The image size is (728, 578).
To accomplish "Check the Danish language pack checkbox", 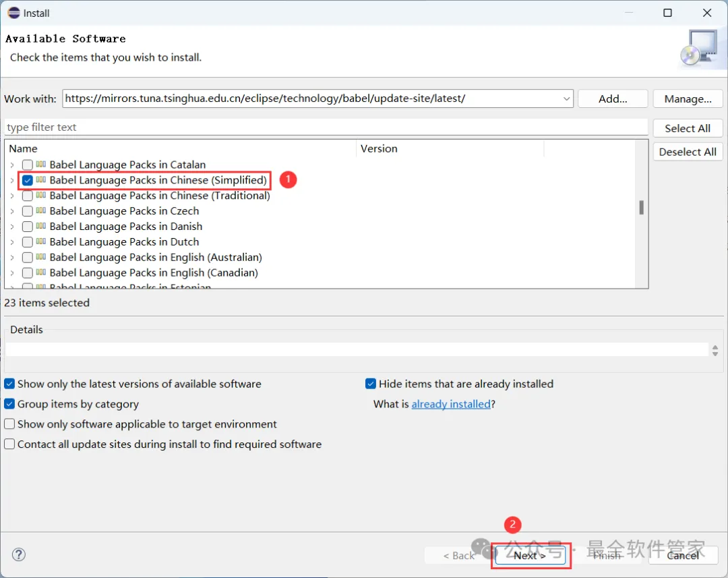I will tap(28, 226).
